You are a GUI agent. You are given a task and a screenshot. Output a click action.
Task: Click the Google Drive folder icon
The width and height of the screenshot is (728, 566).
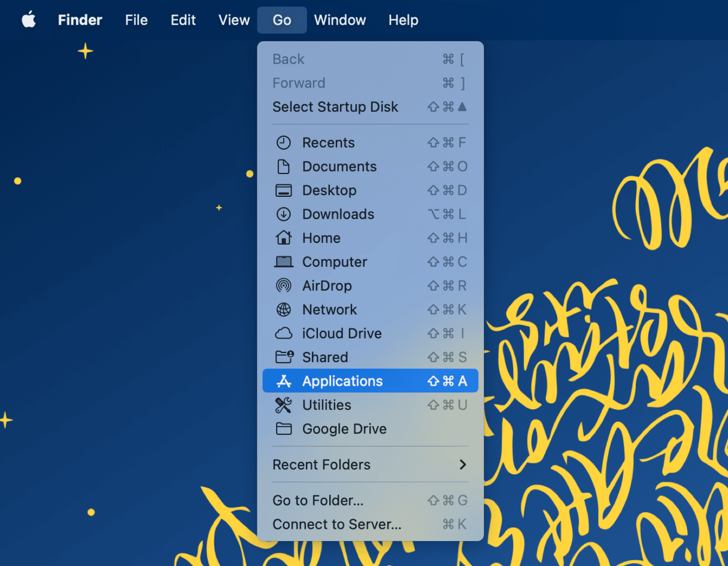pyautogui.click(x=283, y=429)
